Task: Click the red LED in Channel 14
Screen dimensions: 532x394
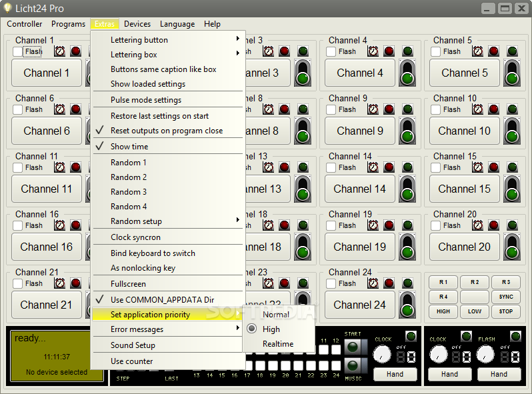Action: point(389,167)
